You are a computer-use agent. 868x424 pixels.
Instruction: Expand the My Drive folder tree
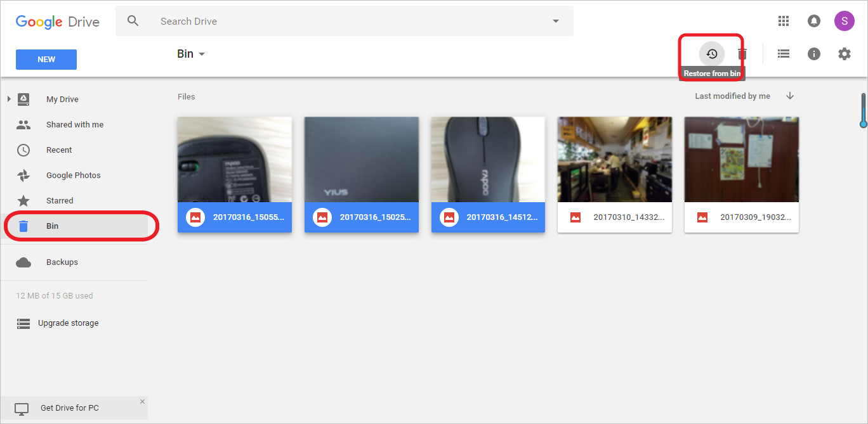click(x=9, y=99)
